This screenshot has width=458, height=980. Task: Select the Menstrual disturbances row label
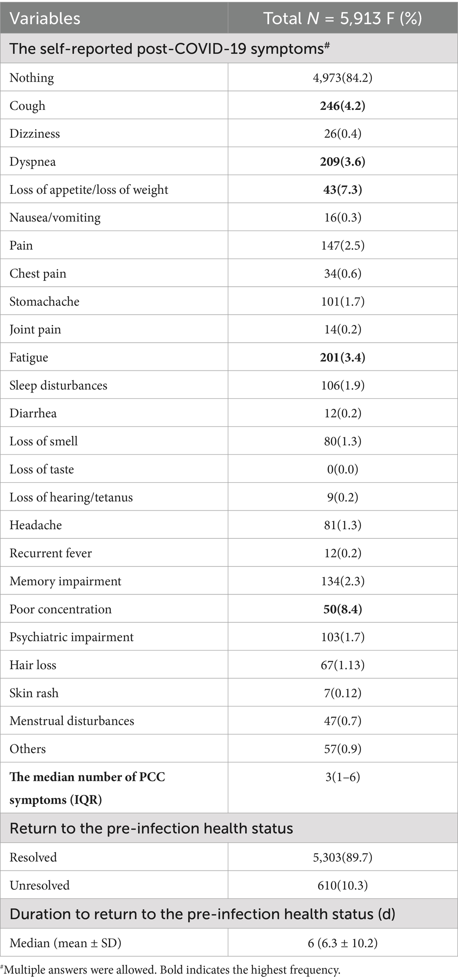coord(72,721)
